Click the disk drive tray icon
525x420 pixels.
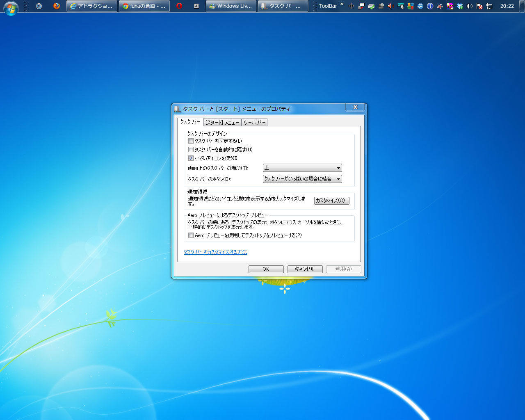(x=381, y=6)
